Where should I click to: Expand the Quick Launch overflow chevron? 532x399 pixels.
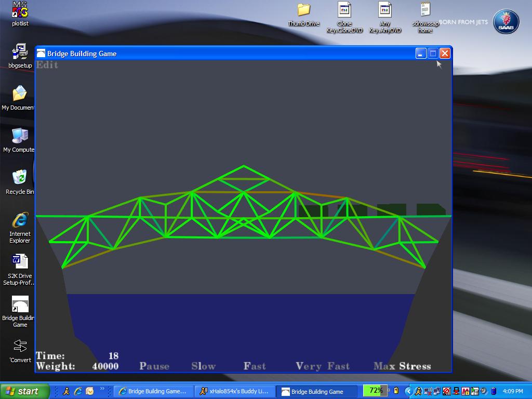pos(102,389)
